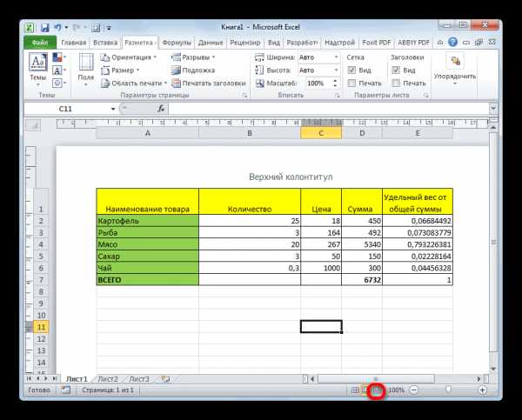The image size is (522, 420).
Task: Open the Ширина width Авто dropdown
Action: (x=336, y=57)
